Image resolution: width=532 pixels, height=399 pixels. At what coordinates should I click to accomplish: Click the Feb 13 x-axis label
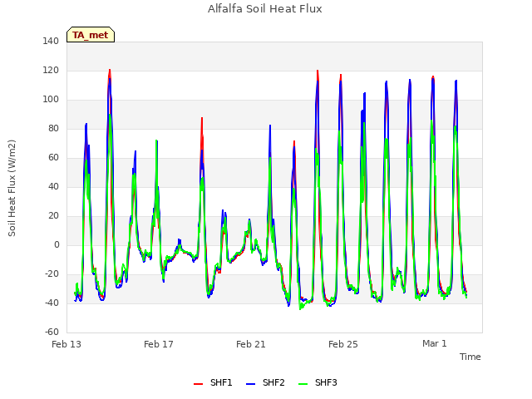point(66,344)
